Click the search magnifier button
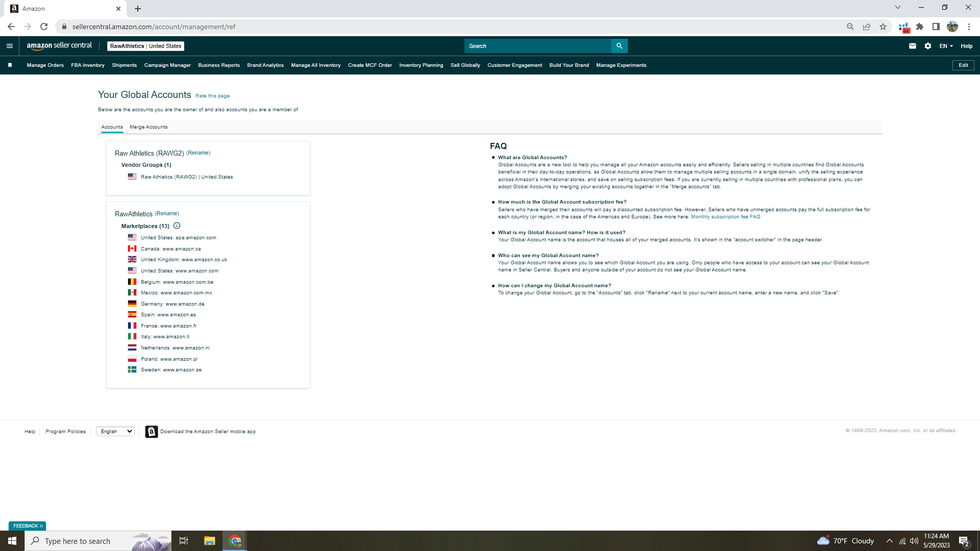 click(619, 46)
